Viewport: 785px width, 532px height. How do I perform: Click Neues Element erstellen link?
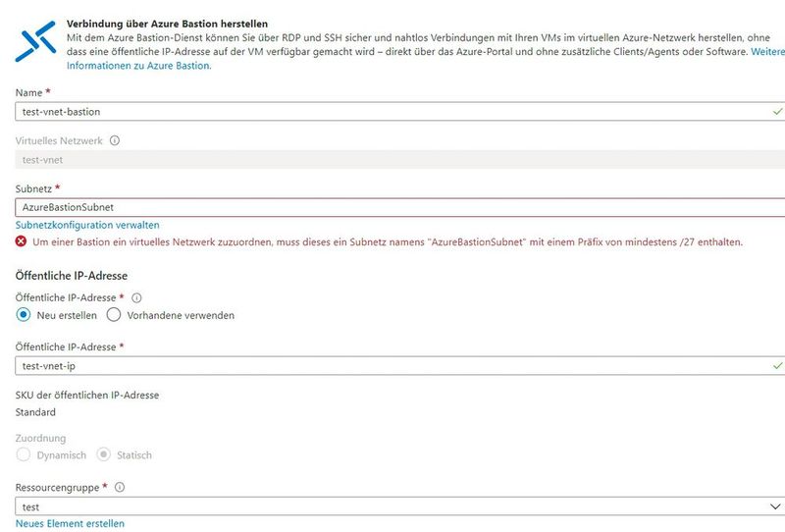click(70, 523)
